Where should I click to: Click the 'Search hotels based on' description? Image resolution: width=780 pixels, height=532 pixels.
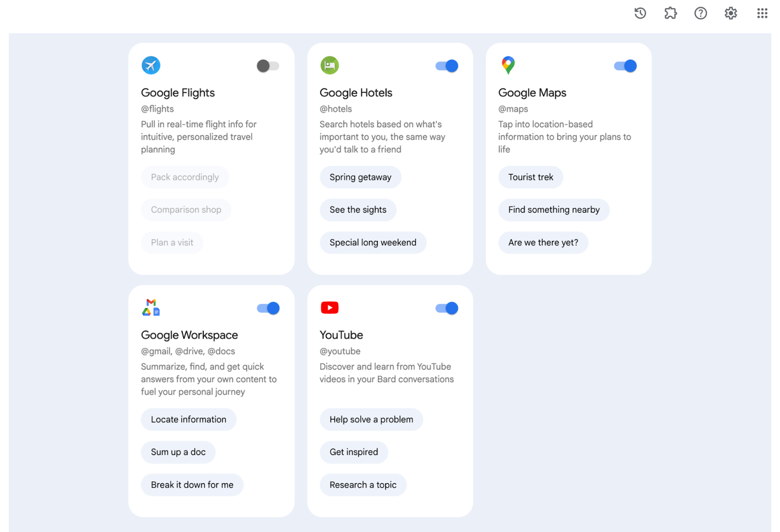(383, 137)
